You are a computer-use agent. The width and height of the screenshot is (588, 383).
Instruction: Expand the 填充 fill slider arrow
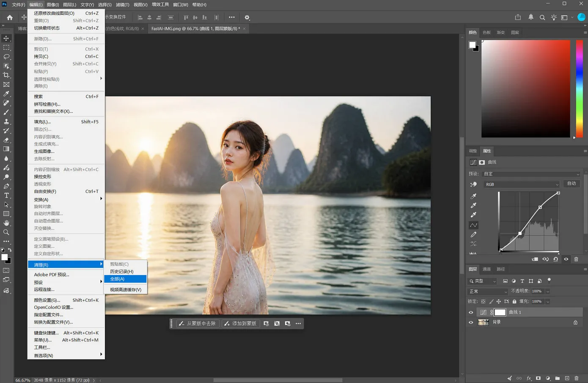point(548,302)
